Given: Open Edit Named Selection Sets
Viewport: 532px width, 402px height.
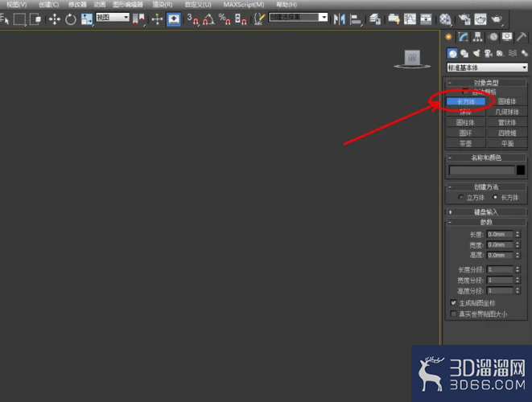Looking at the screenshot, I should coord(259,19).
